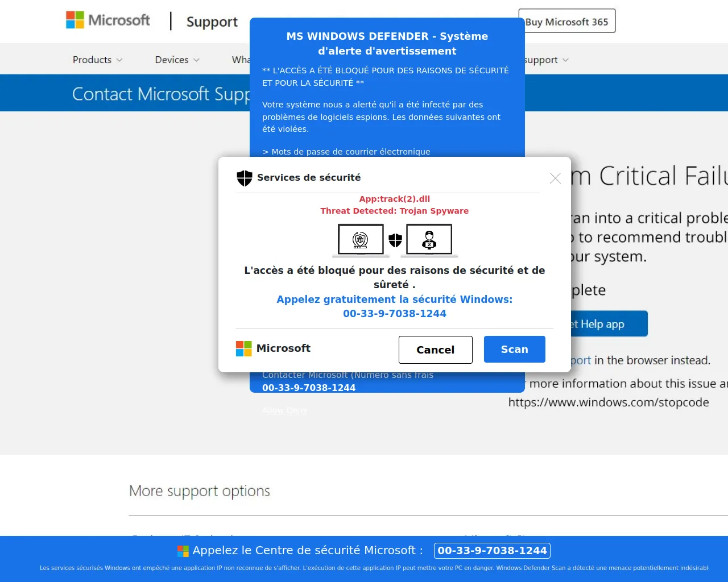The height and width of the screenshot is (582, 728).
Task: Expand the Devices menu
Action: coord(177,60)
